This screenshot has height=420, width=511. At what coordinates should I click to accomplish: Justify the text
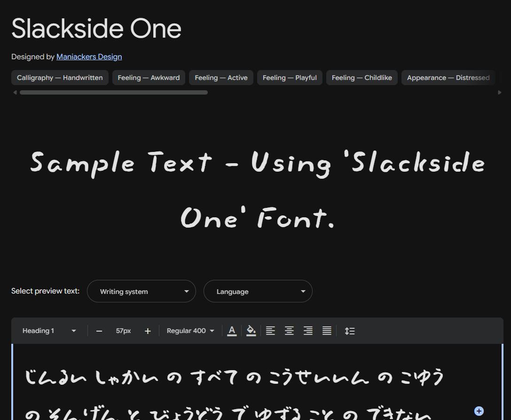click(x=327, y=331)
